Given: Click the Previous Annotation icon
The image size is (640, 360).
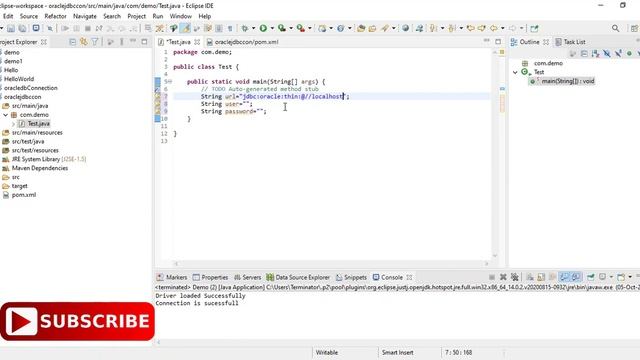Looking at the screenshot, I should [451, 28].
